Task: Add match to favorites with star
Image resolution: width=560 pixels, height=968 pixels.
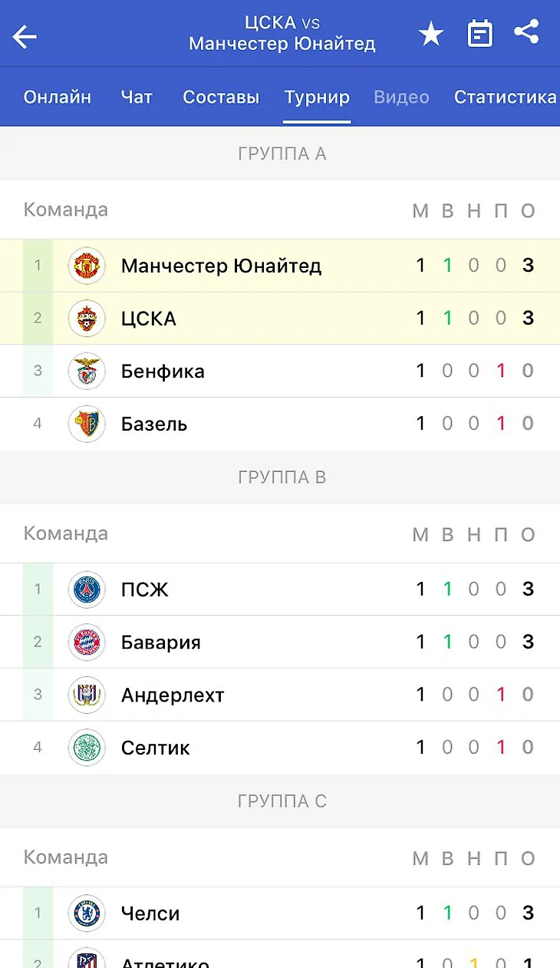Action: click(x=431, y=34)
